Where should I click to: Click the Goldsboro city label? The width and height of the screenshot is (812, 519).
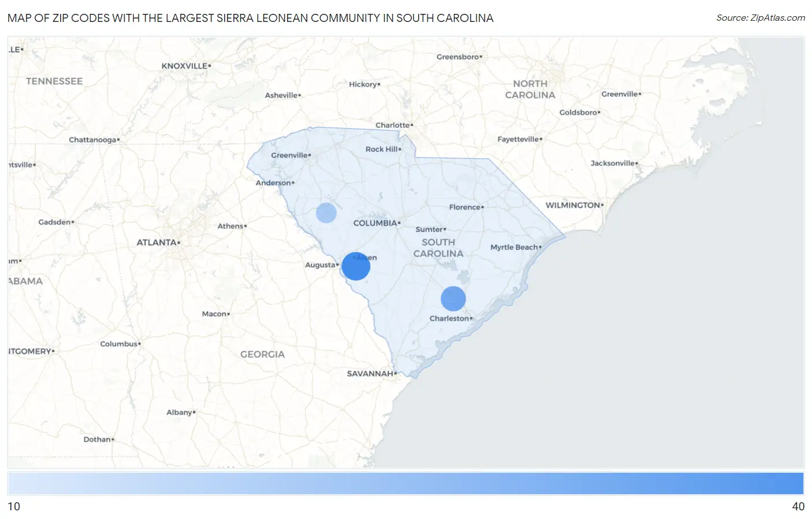pyautogui.click(x=578, y=113)
